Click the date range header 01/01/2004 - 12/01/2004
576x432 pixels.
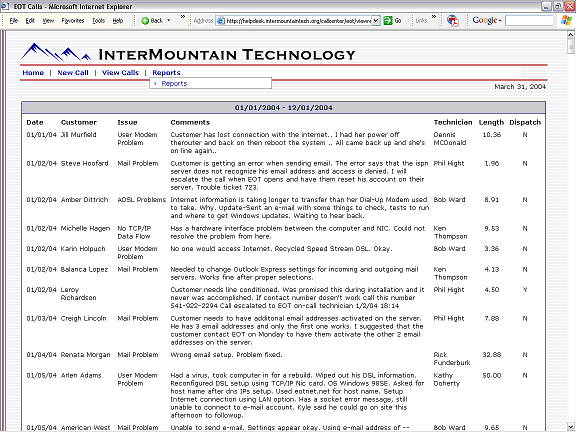(x=284, y=108)
